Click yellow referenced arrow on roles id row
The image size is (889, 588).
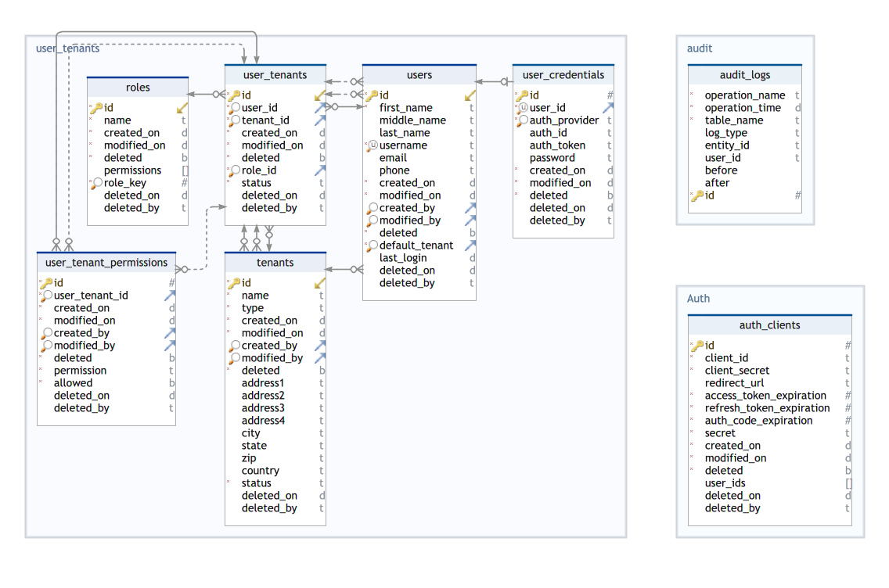[182, 108]
